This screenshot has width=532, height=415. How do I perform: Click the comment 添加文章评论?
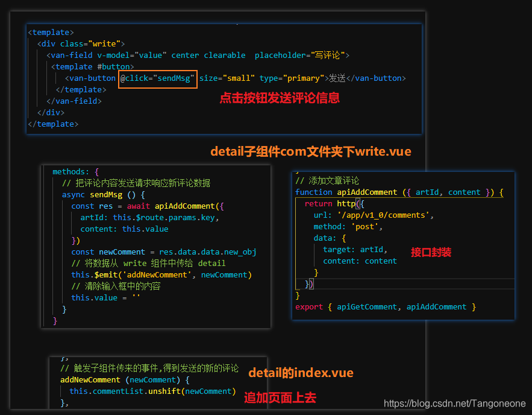[x=327, y=181]
